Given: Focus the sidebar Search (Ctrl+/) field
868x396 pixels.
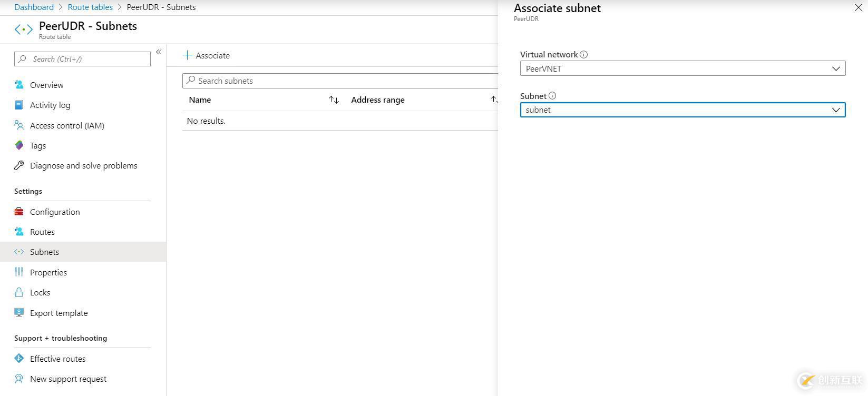Looking at the screenshot, I should click(82, 59).
